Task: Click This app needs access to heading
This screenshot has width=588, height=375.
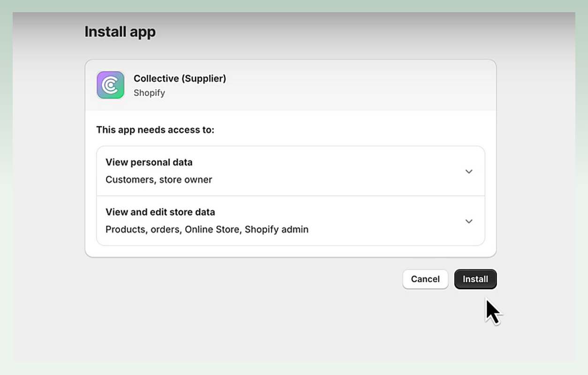Action: [x=155, y=130]
